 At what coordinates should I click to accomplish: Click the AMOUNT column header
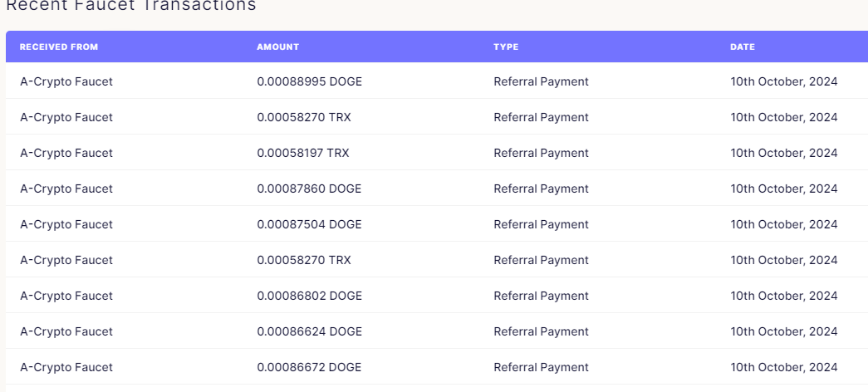click(278, 47)
